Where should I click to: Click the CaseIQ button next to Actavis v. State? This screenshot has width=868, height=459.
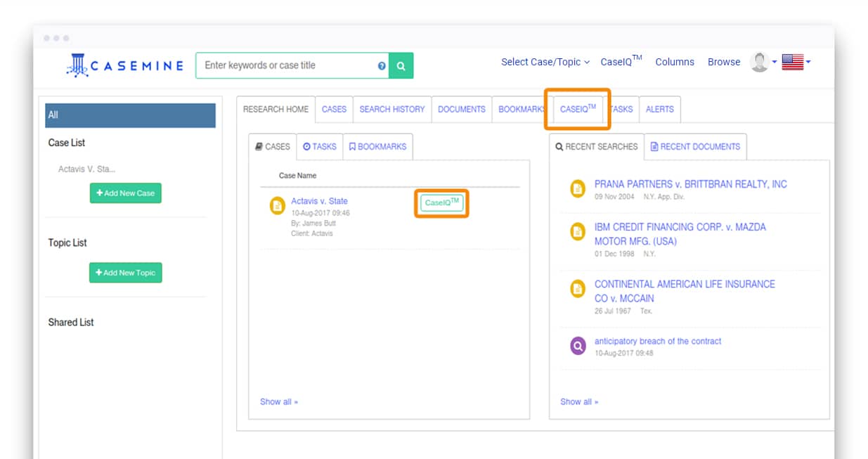point(441,202)
